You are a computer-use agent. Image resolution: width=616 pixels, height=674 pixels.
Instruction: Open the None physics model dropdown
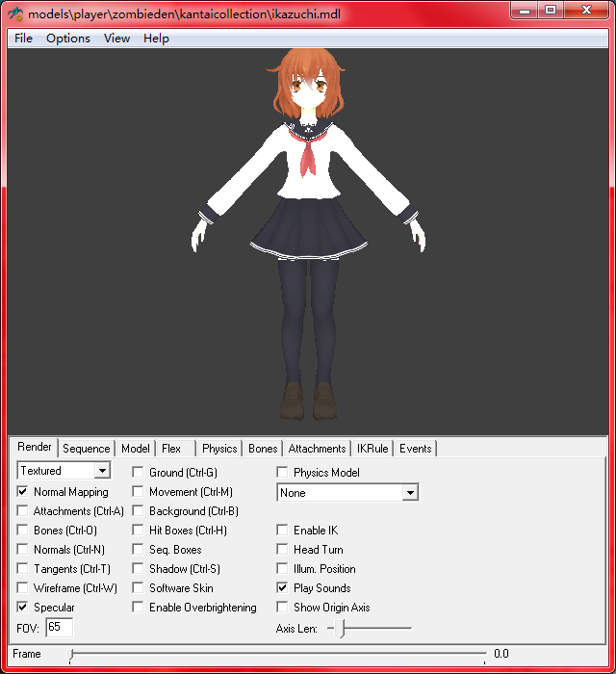tap(347, 493)
